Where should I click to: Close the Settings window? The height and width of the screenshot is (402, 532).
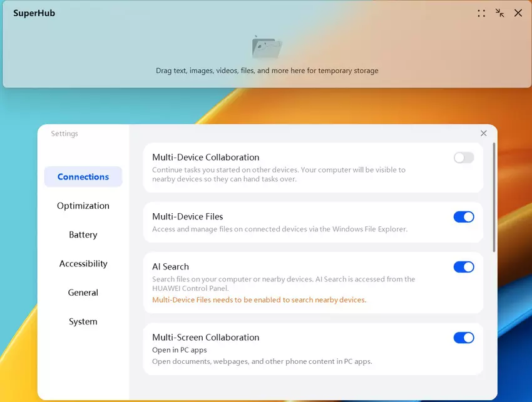pyautogui.click(x=483, y=133)
